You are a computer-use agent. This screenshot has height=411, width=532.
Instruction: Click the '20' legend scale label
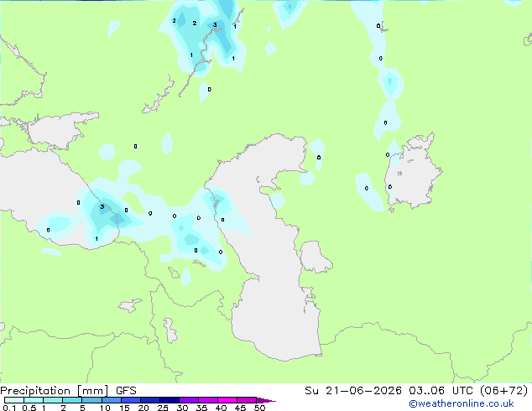pos(143,408)
